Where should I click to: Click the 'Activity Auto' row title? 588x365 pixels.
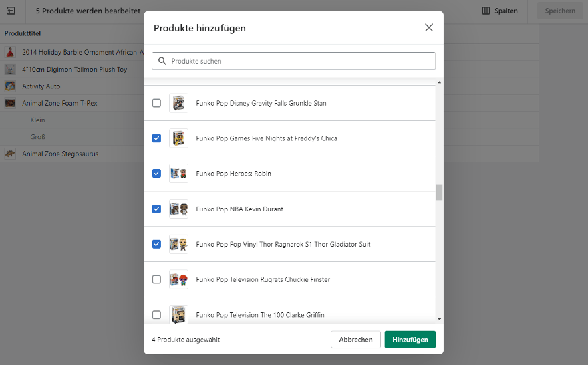click(x=41, y=86)
